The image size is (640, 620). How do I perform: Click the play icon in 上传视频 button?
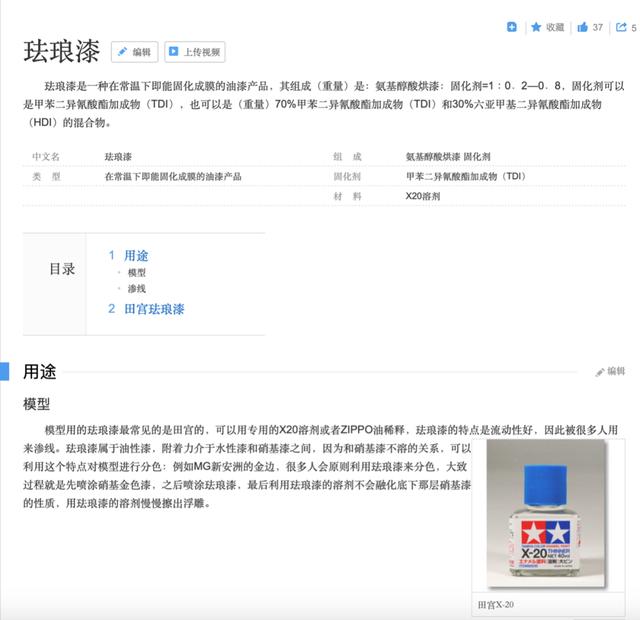[173, 51]
